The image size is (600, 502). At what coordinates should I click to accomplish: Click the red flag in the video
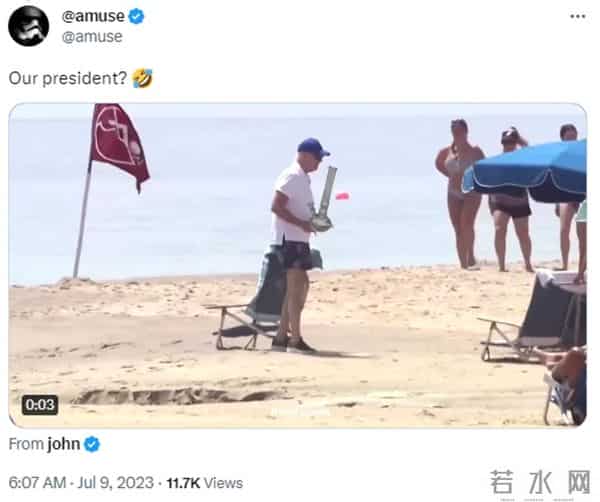point(119,147)
